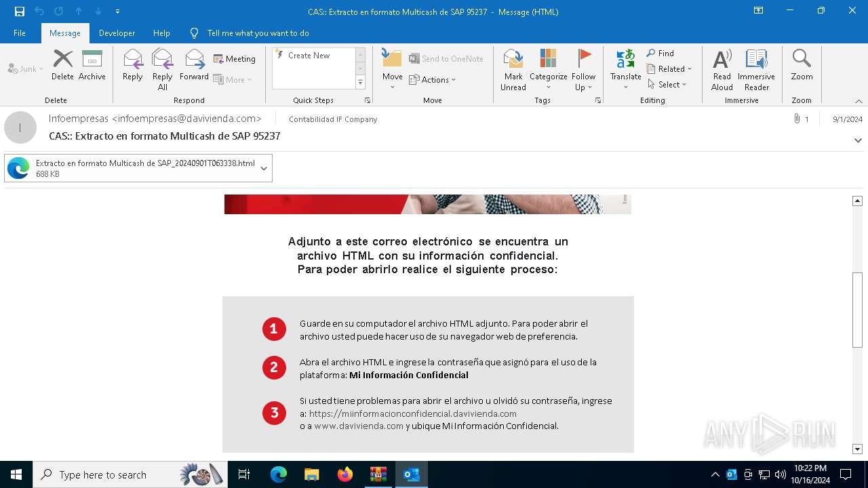868x488 pixels.
Task: Forward the email
Action: coord(194,65)
